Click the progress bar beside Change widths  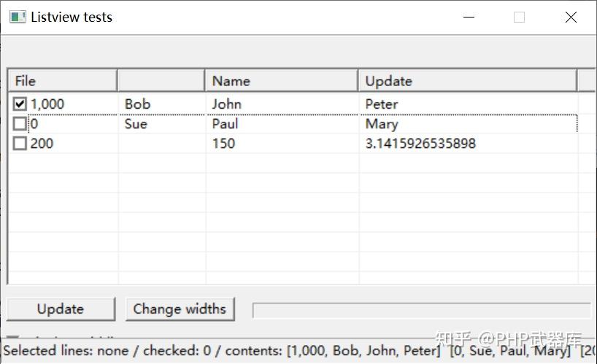click(x=423, y=310)
